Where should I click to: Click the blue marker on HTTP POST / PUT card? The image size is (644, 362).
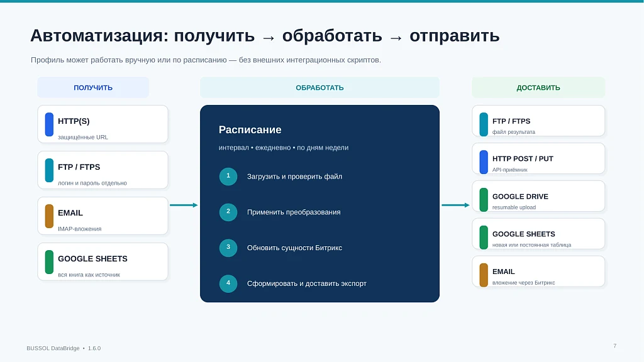point(484,162)
